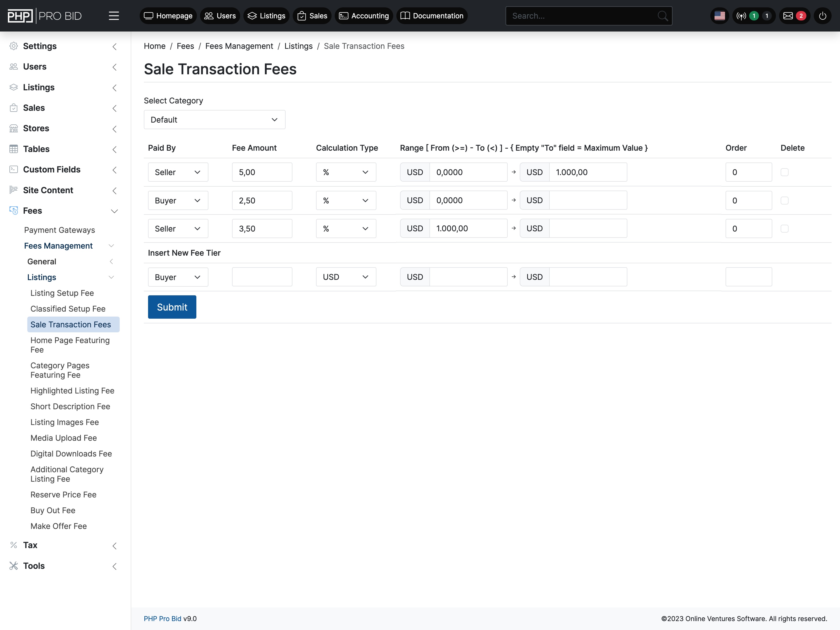Select Tables in the sidebar

point(36,149)
